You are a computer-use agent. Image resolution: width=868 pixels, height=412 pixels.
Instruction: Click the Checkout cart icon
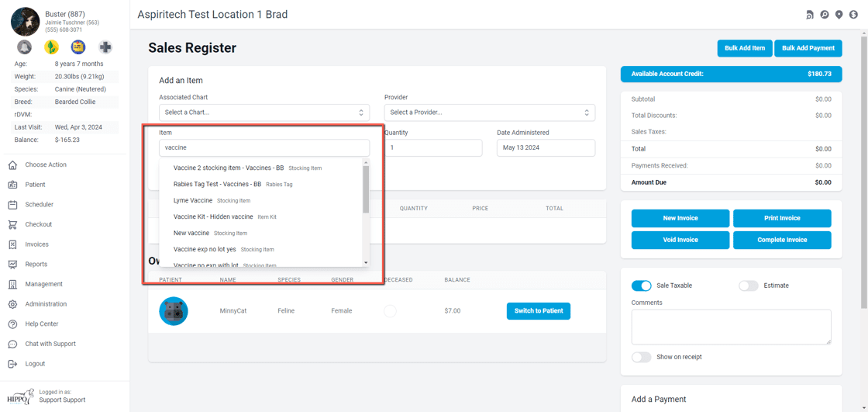pos(12,224)
